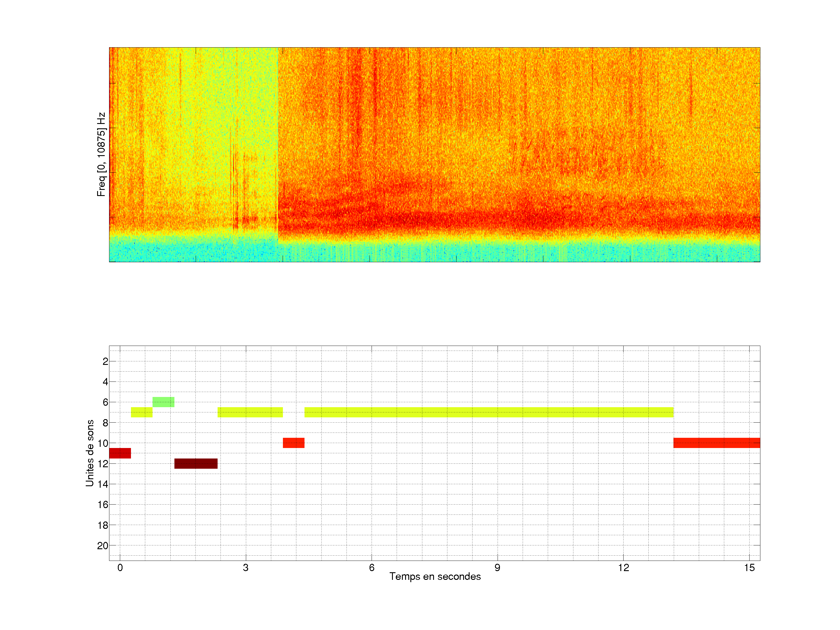This screenshot has height=630, width=840.
Task: Select the yellow bar between 2.5 and 4 seconds
Action: (x=250, y=412)
